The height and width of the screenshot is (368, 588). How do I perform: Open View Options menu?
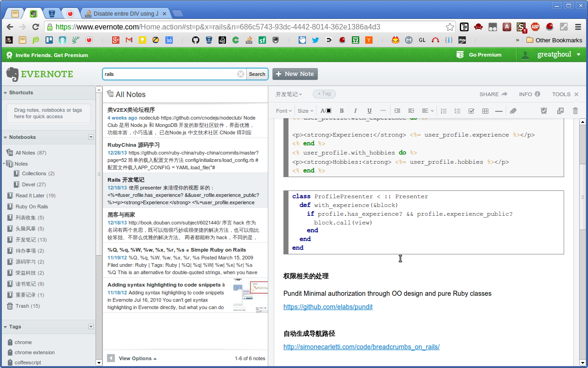(137, 358)
